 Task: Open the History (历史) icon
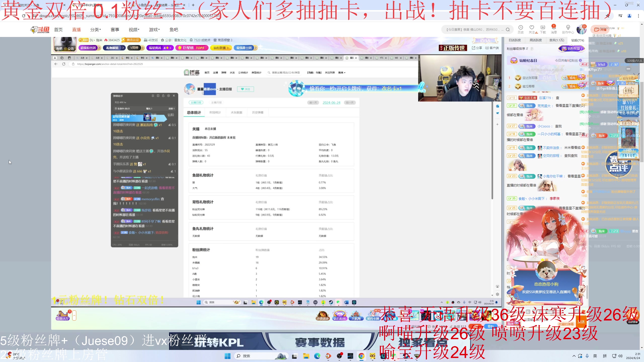tap(520, 29)
